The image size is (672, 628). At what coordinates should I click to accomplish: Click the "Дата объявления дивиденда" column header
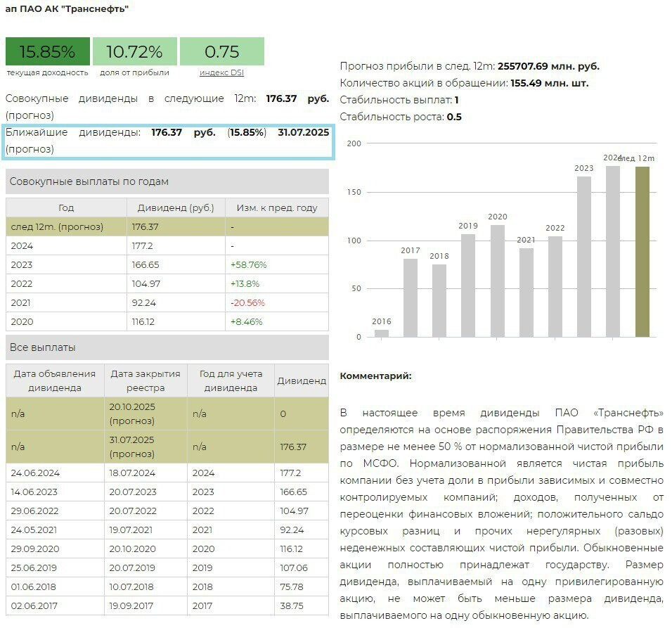point(55,380)
